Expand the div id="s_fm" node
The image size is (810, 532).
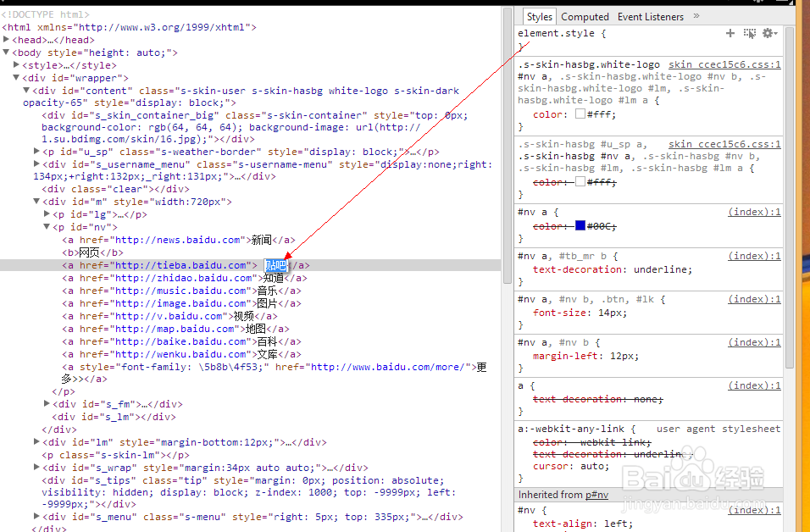[x=47, y=403]
